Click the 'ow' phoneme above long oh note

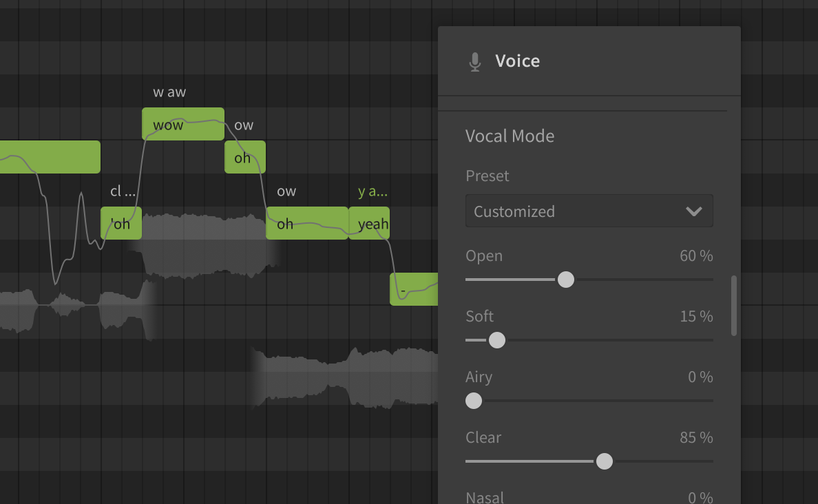click(x=286, y=191)
